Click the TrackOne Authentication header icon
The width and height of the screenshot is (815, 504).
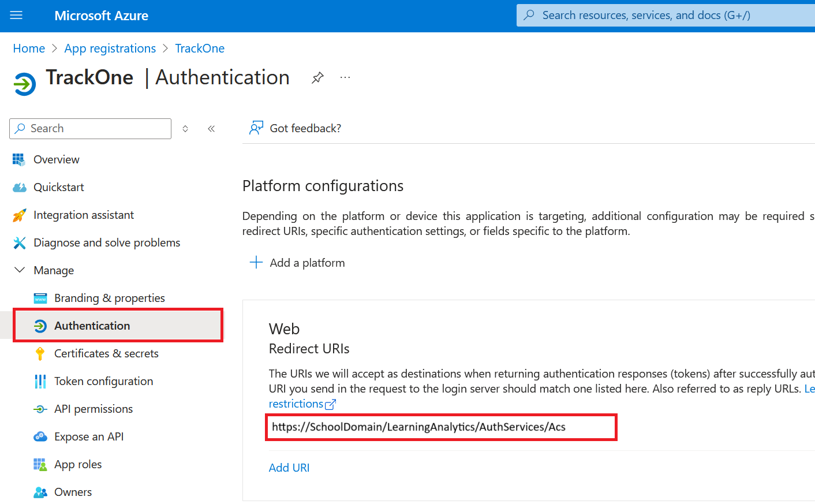(24, 84)
